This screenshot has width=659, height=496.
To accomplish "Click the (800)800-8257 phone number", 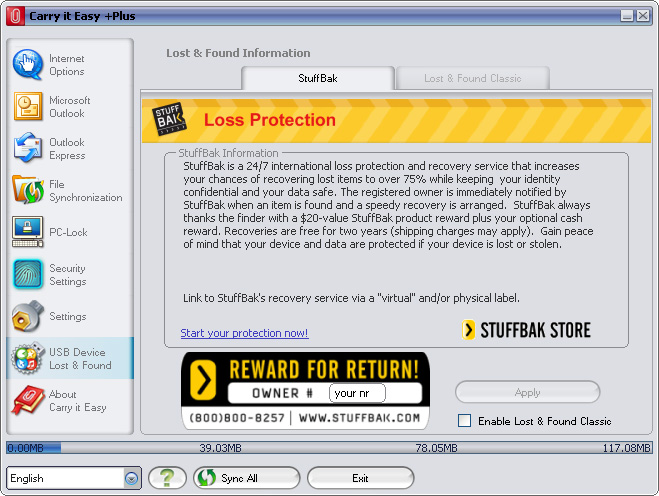I will pyautogui.click(x=237, y=418).
